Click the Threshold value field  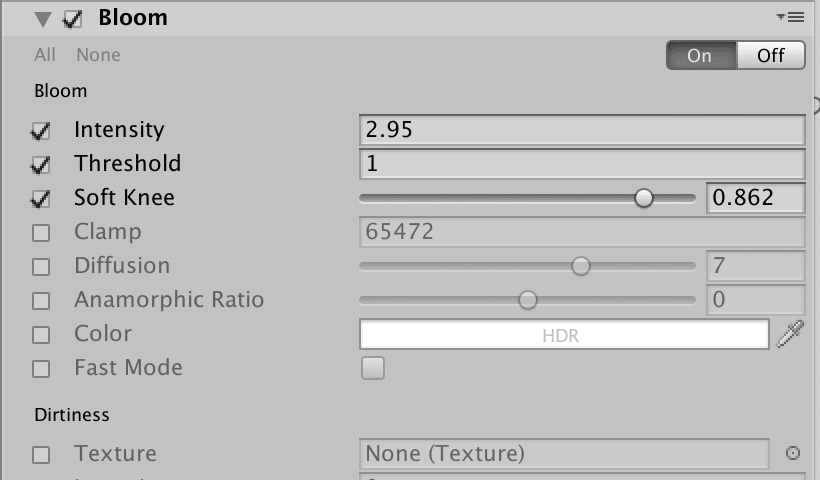click(x=581, y=164)
